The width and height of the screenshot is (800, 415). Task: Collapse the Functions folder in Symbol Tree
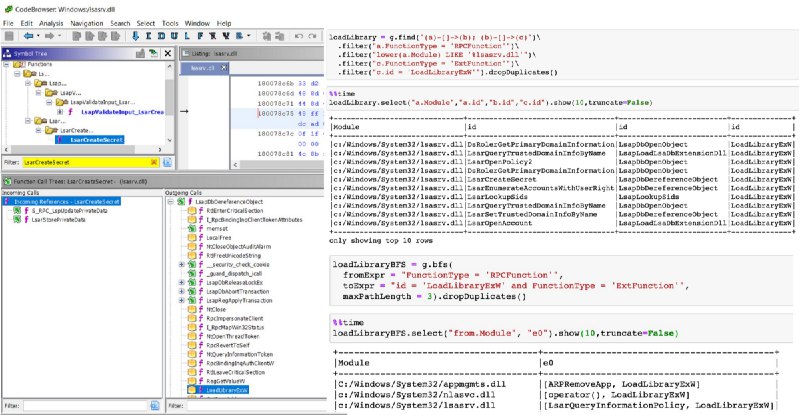point(7,64)
